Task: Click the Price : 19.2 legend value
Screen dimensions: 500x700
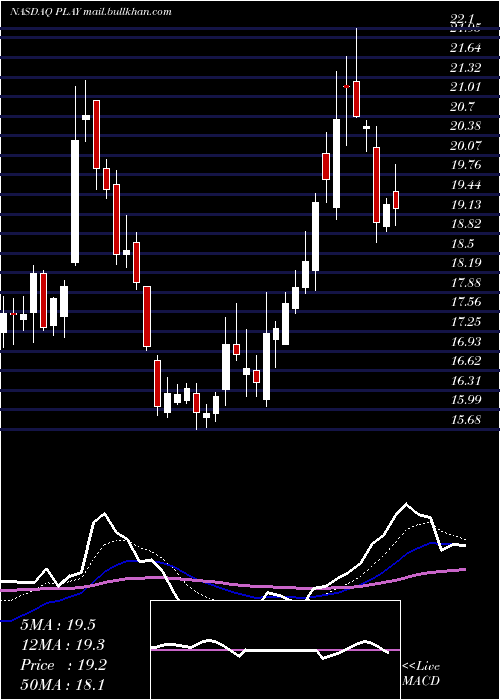Action: pyautogui.click(x=64, y=665)
